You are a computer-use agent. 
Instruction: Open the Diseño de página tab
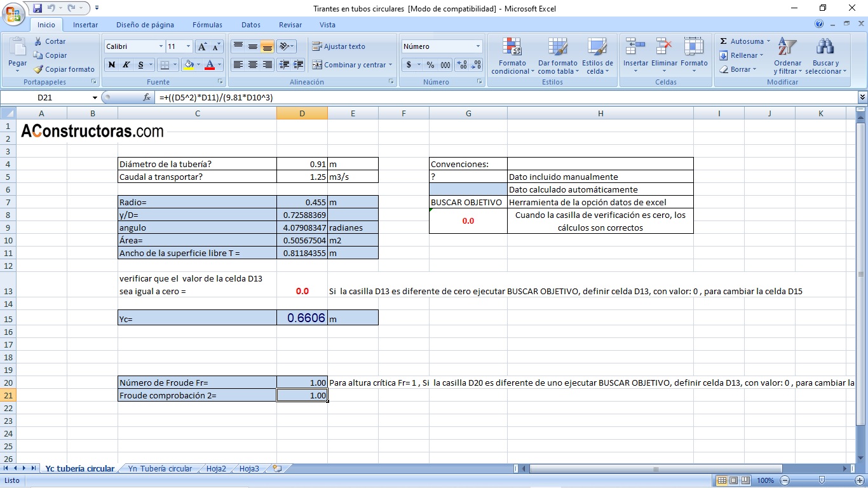pos(145,25)
